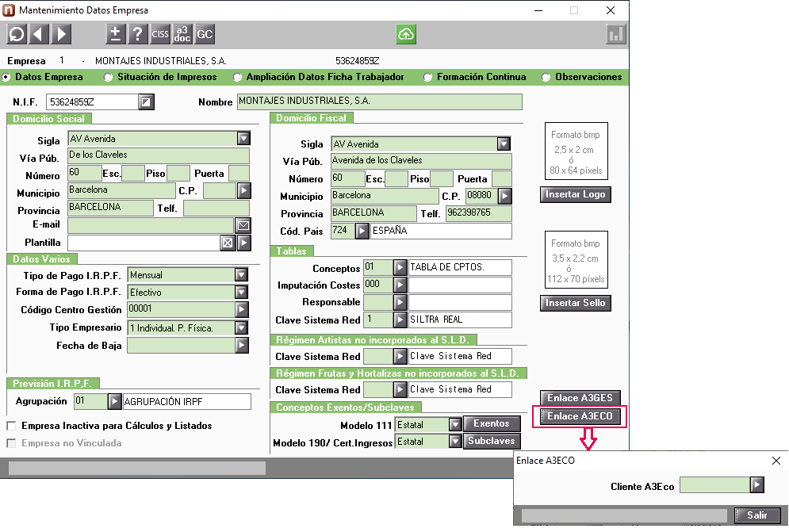Click the Enlace A3ECO button
The height and width of the screenshot is (532, 789).
580,416
